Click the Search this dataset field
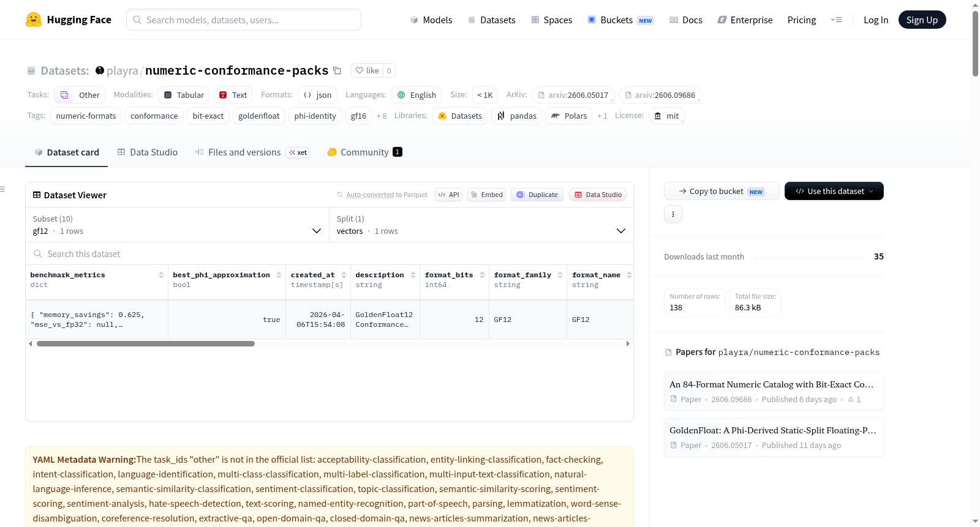980x527 pixels. coord(330,253)
